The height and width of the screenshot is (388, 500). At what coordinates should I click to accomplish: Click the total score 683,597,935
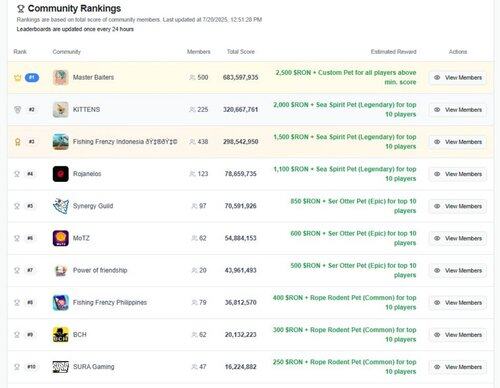pyautogui.click(x=241, y=78)
